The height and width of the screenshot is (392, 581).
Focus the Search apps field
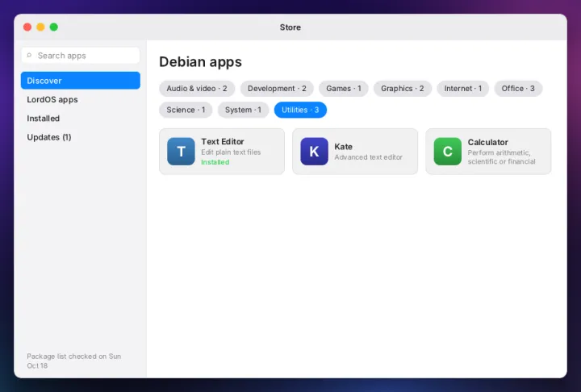[81, 55]
